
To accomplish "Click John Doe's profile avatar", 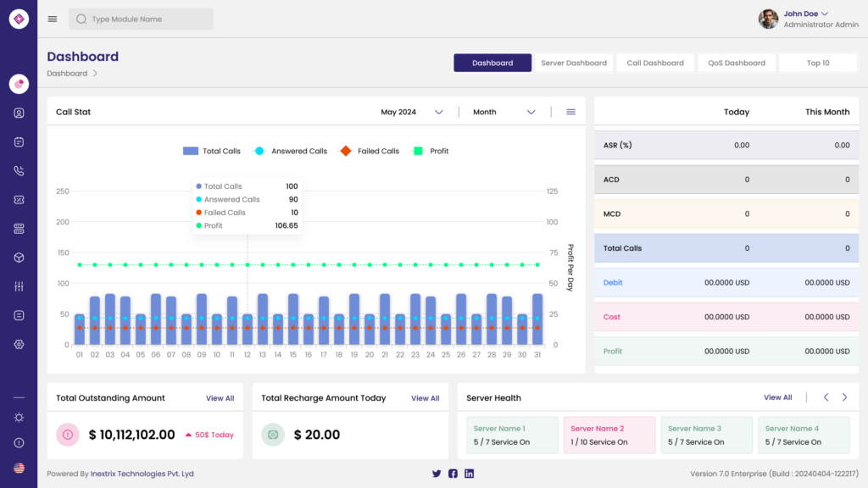I will [768, 19].
